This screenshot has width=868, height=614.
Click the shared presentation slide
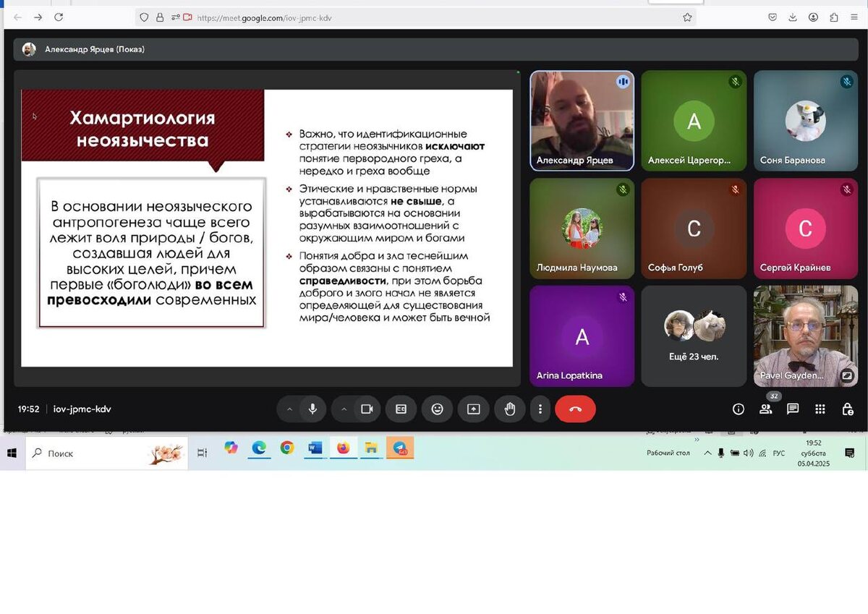267,228
